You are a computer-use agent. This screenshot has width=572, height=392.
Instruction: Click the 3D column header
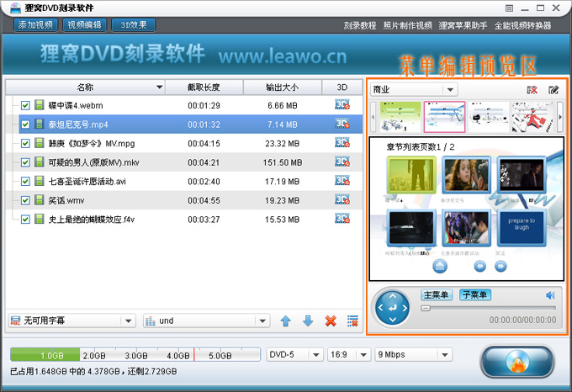tap(342, 87)
